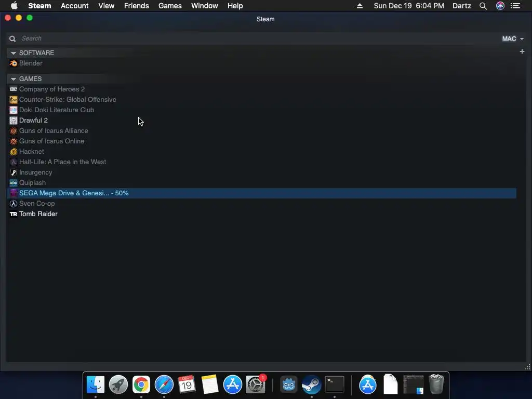Open Notes from the Dock
The width and height of the screenshot is (532, 399).
point(210,384)
